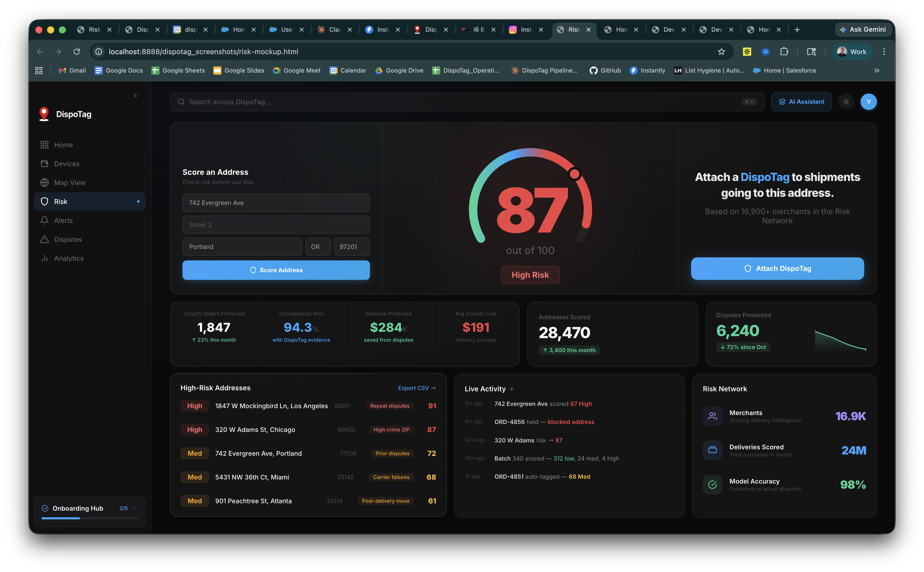The image size is (924, 572).
Task: Click the Export CSV link
Action: (416, 388)
